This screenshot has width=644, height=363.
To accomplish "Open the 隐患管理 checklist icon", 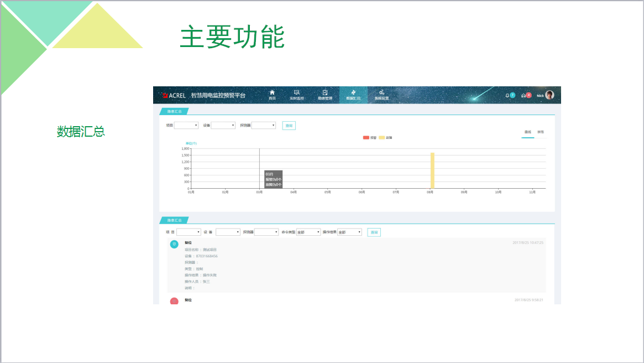I will 325,93.
